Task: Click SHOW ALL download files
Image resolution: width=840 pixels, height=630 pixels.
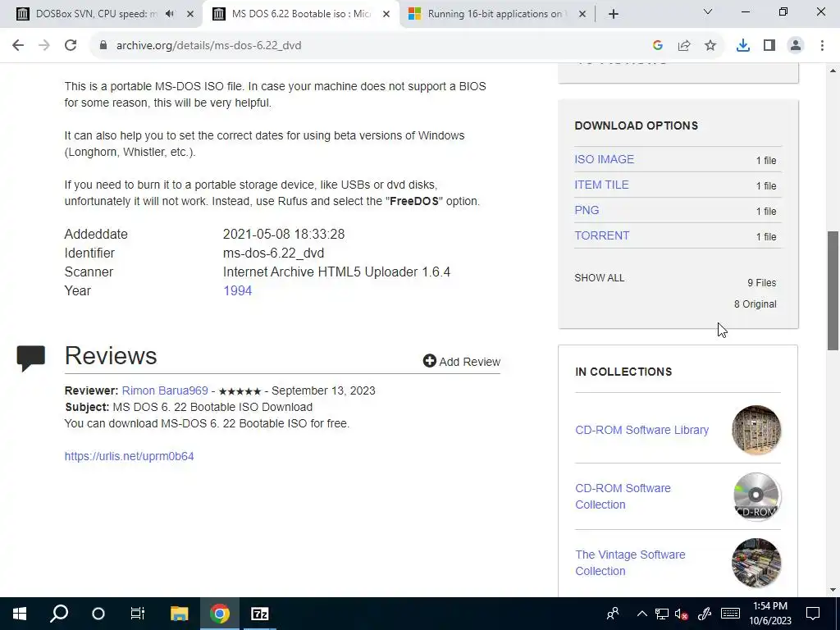Action: pos(600,278)
